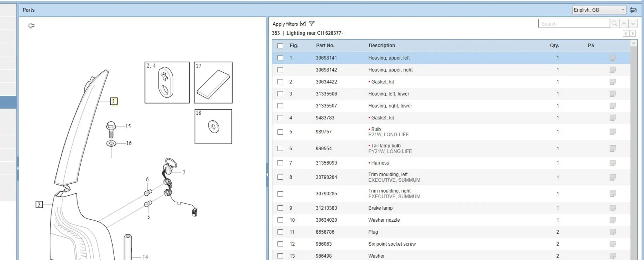The height and width of the screenshot is (260, 644).
Task: Check the box for Gasket, kit 30634422
Action: [280, 82]
